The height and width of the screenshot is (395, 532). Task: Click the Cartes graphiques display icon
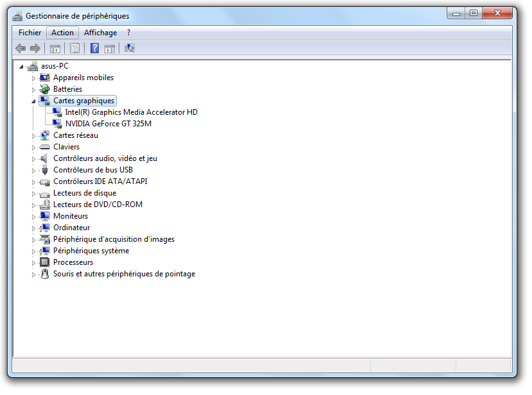(x=44, y=101)
